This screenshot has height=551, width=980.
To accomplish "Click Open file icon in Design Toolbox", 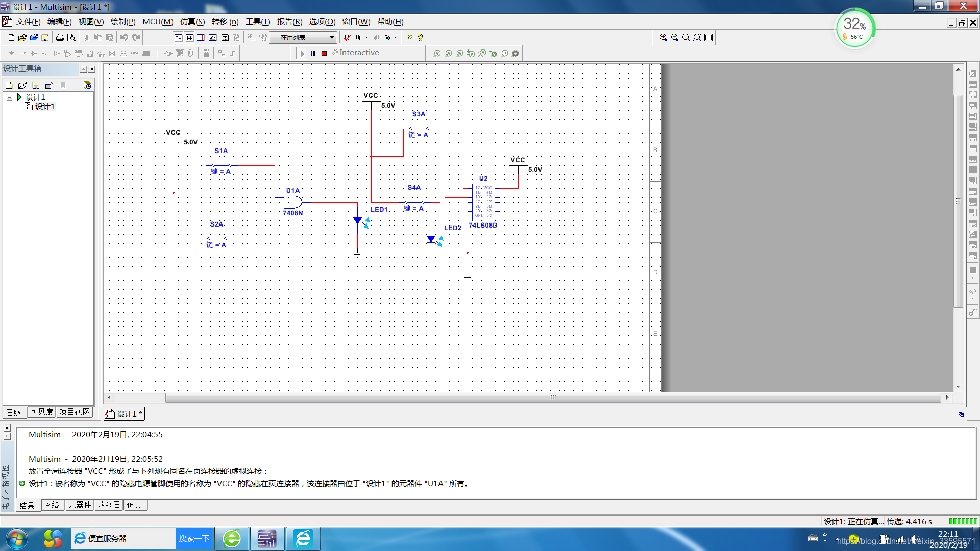I will pos(22,85).
